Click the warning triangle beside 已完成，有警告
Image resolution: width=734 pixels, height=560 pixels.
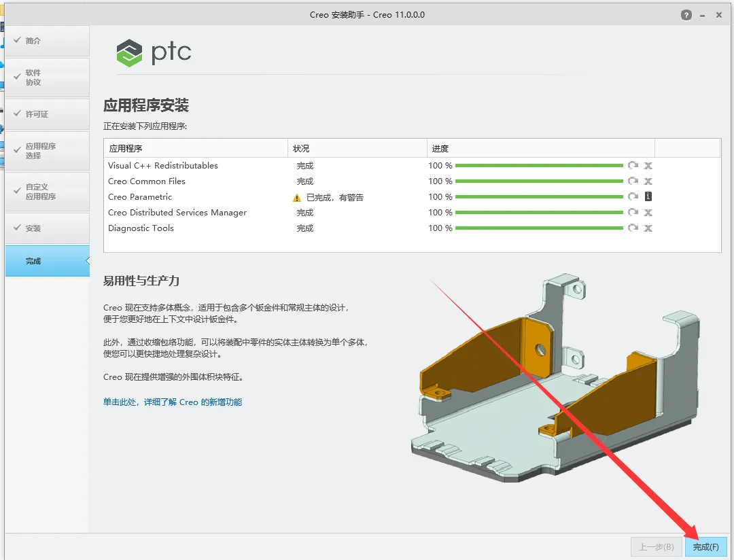pos(297,198)
